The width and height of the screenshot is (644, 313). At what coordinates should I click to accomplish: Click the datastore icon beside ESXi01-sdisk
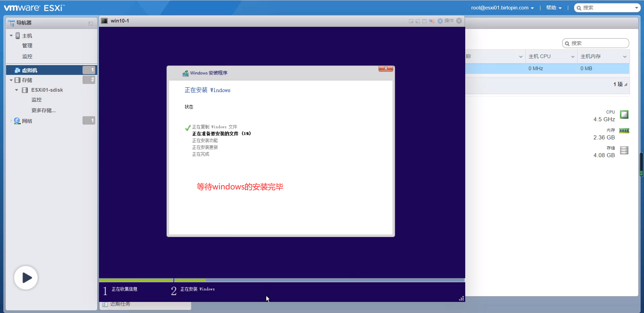pos(25,90)
